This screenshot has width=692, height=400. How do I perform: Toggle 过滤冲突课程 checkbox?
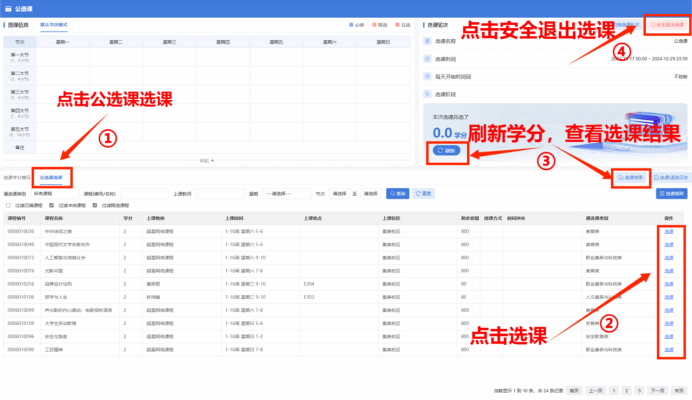(x=52, y=205)
